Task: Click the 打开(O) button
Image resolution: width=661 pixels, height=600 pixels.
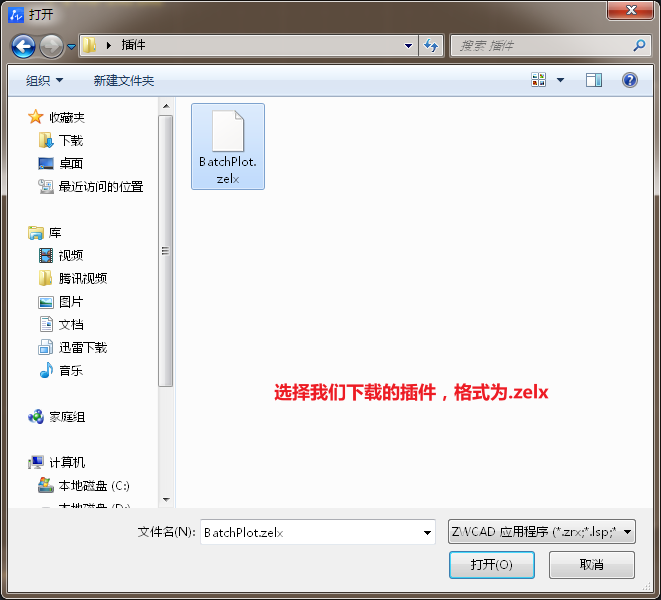Action: click(492, 565)
